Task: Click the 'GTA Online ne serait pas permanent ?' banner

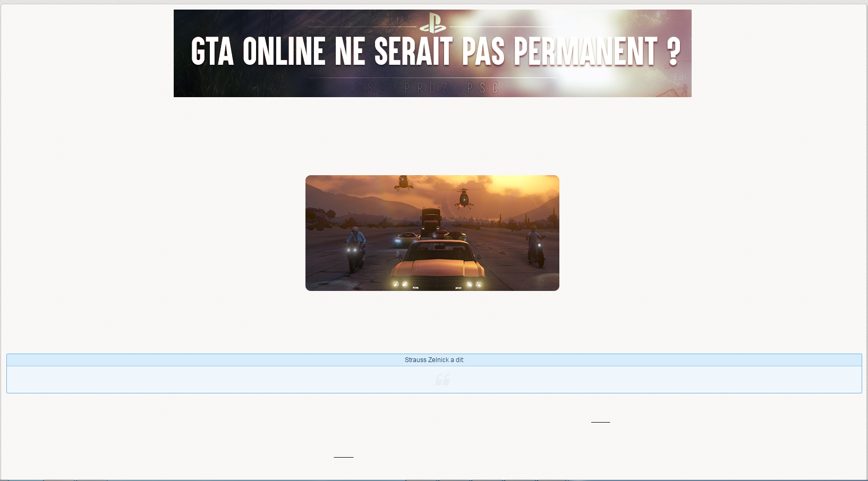Action: (432, 53)
